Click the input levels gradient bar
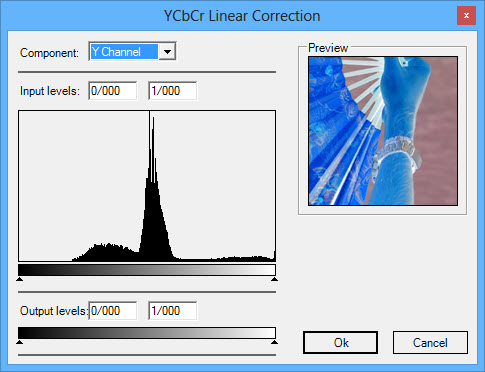The width and height of the screenshot is (485, 372). [x=147, y=270]
